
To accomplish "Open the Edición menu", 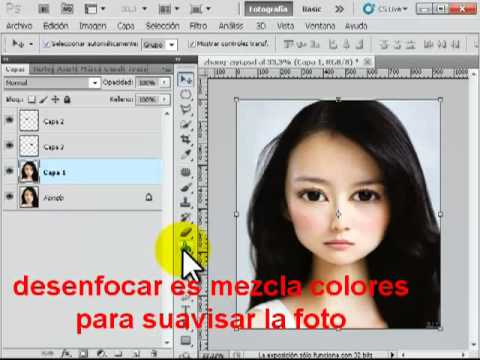I will pyautogui.click(x=56, y=26).
